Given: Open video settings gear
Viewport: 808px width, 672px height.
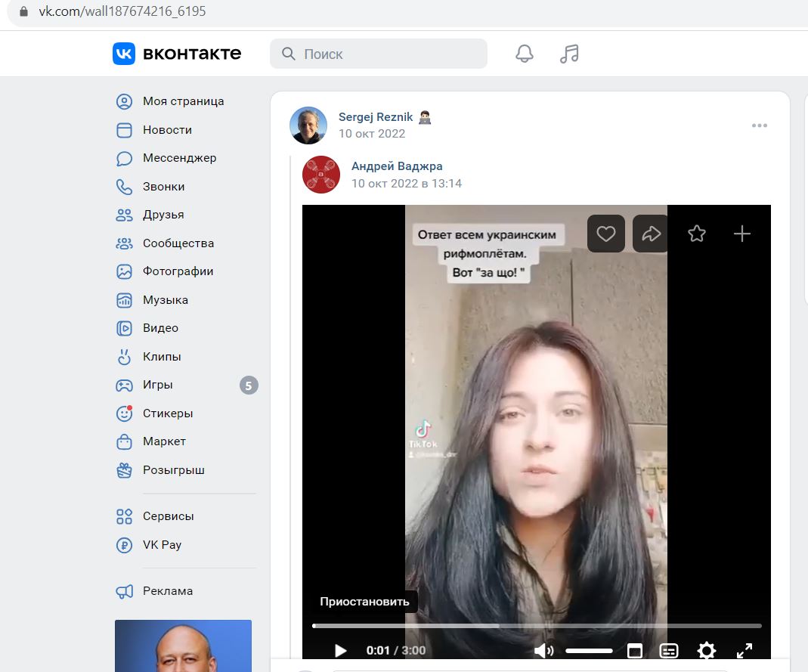Looking at the screenshot, I should point(707,650).
